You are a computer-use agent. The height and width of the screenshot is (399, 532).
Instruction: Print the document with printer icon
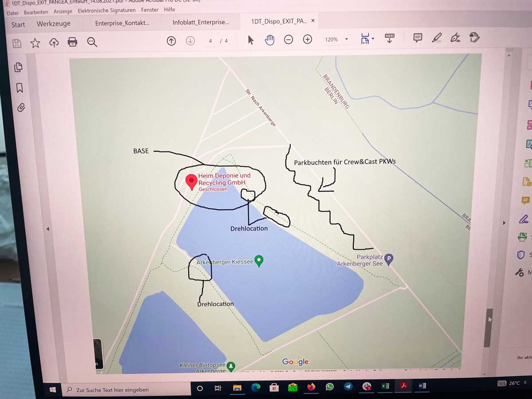[72, 42]
